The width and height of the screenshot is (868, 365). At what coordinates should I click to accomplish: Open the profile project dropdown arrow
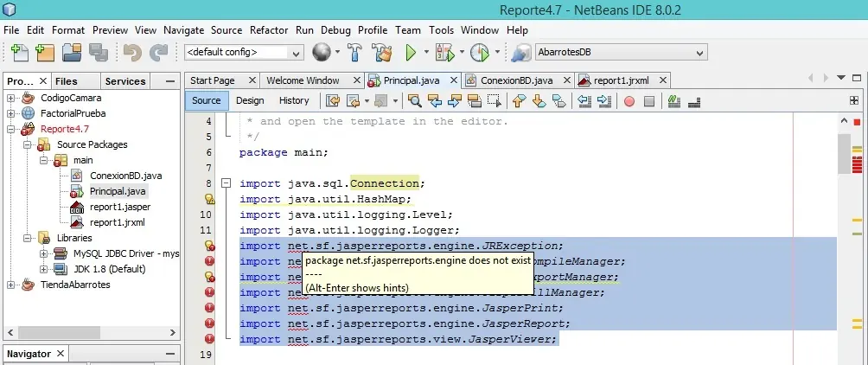pyautogui.click(x=497, y=53)
